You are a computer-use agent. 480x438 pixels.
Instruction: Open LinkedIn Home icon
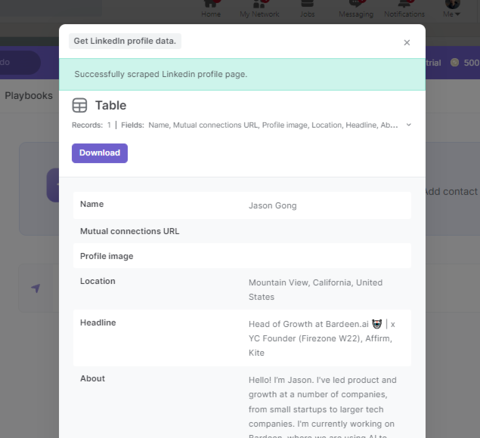click(211, 4)
